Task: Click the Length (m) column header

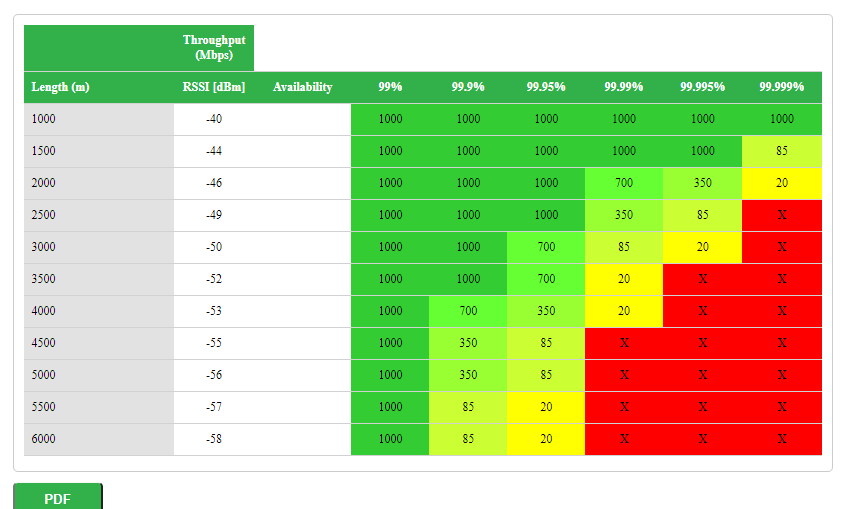Action: (61, 87)
